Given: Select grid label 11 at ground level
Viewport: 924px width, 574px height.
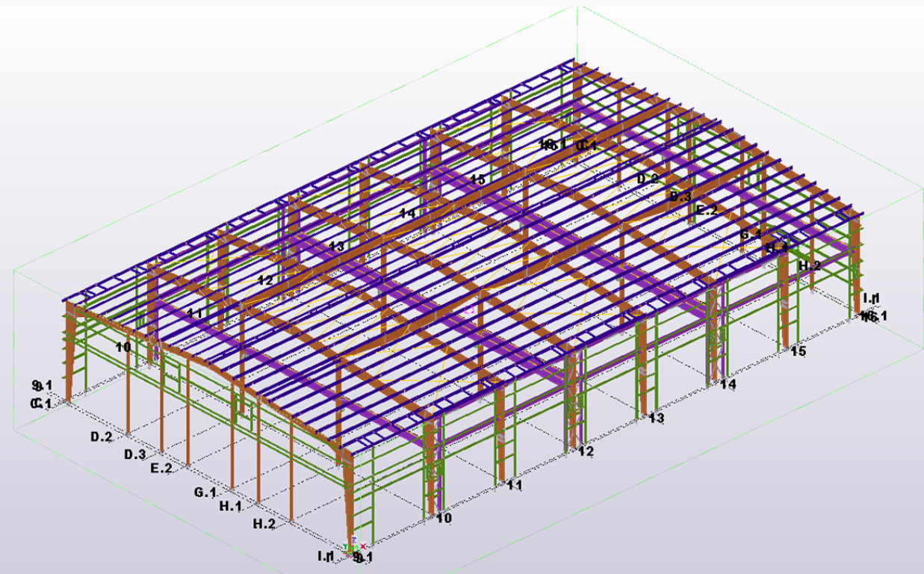Looking at the screenshot, I should coord(514,485).
